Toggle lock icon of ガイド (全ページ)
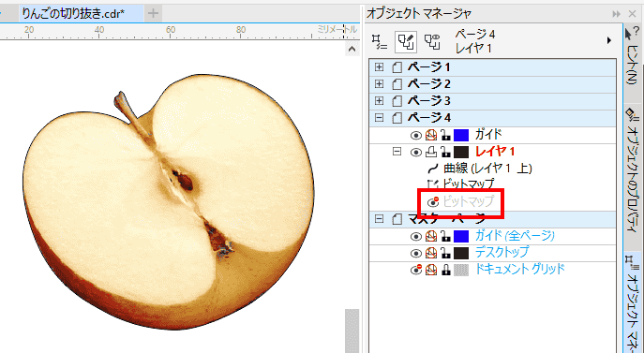Viewport: 644px width, 353px height. coord(445,236)
